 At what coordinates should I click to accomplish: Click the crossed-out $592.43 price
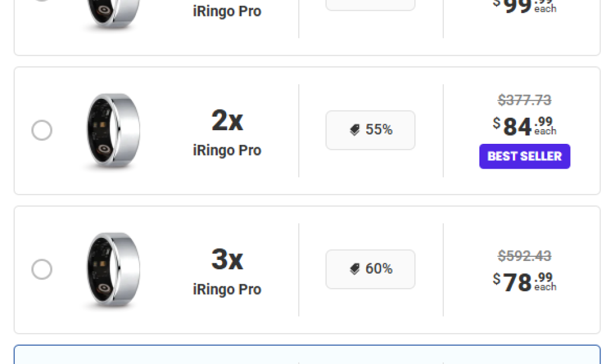tap(524, 256)
